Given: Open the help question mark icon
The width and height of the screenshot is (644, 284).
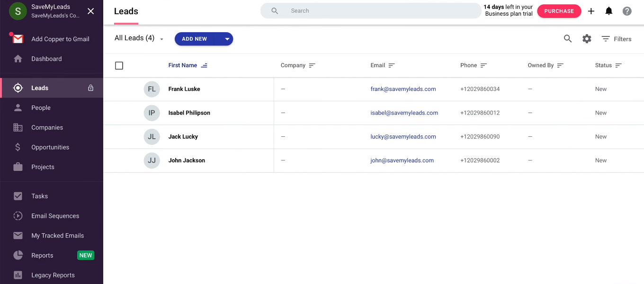Looking at the screenshot, I should (x=627, y=11).
